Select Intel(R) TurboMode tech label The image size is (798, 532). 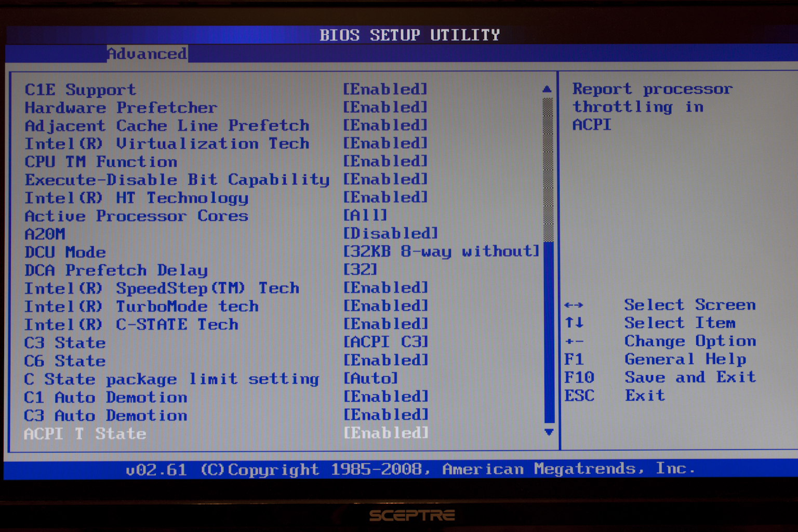141,307
